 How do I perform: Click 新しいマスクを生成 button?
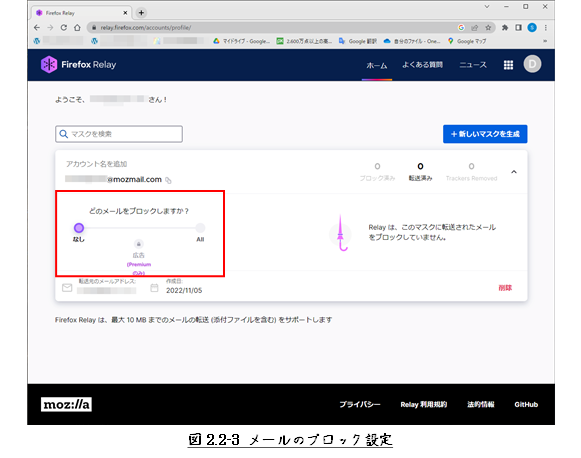point(485,134)
